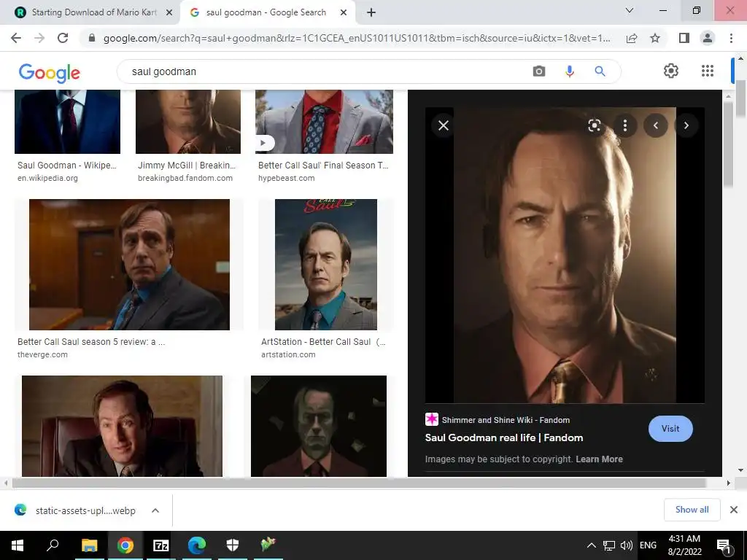The width and height of the screenshot is (747, 560).
Task: Click the Shimmer and Shine Wiki favicon
Action: [x=432, y=419]
